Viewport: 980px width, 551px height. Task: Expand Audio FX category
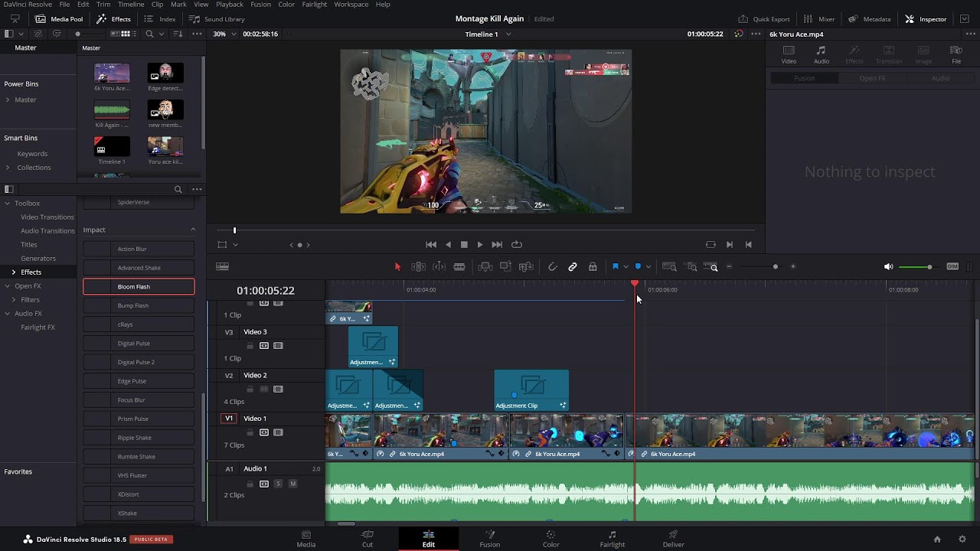coord(8,314)
